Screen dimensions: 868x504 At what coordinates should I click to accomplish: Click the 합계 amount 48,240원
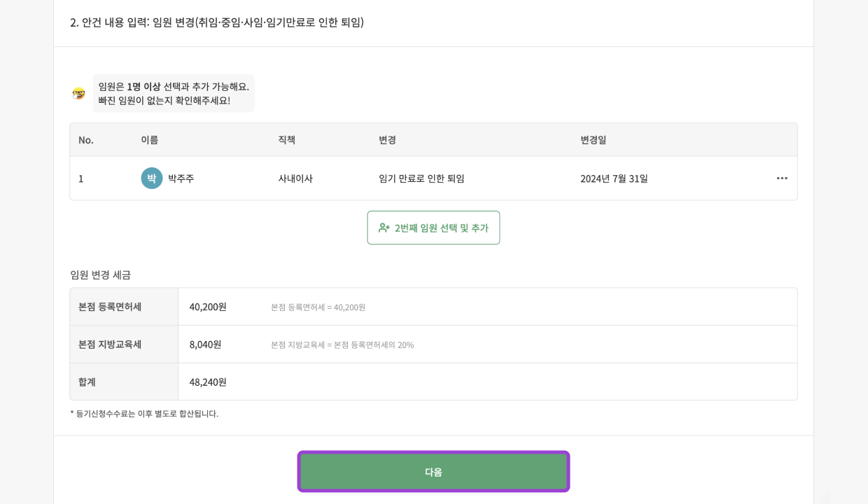208,382
